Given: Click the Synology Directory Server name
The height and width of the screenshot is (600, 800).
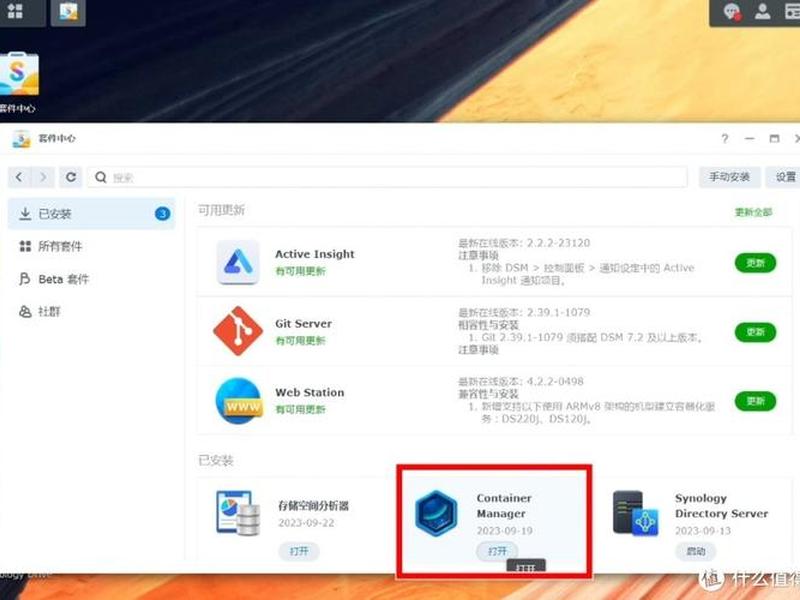Looking at the screenshot, I should tap(721, 506).
